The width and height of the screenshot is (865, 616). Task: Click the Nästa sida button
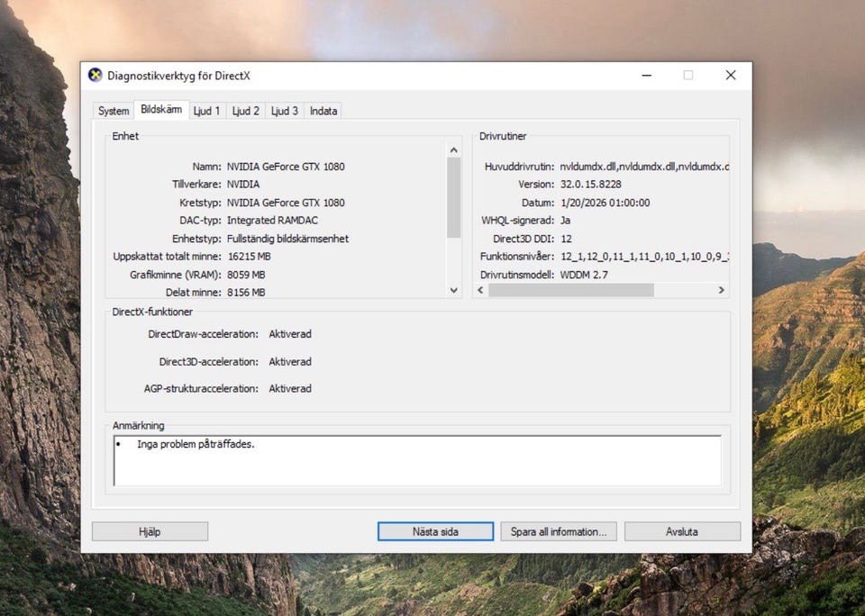point(435,531)
